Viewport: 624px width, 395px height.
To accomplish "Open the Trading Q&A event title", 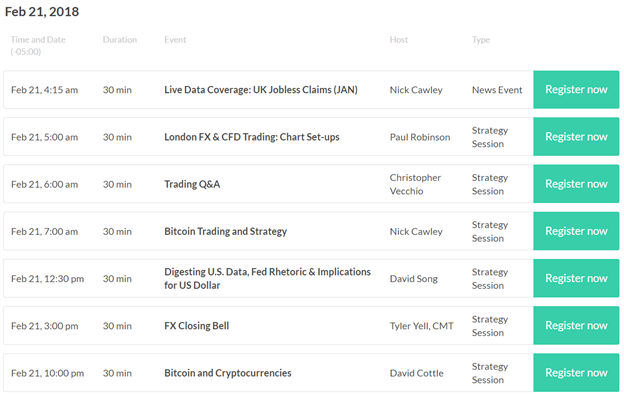I will (x=192, y=184).
